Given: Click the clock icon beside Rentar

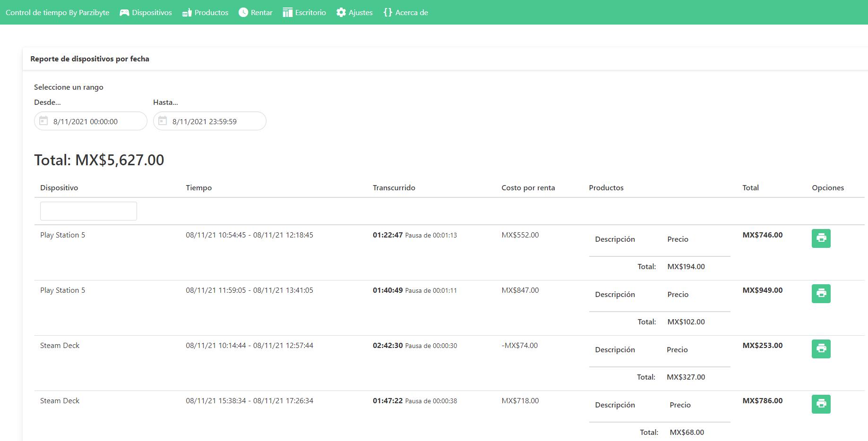Looking at the screenshot, I should (243, 13).
